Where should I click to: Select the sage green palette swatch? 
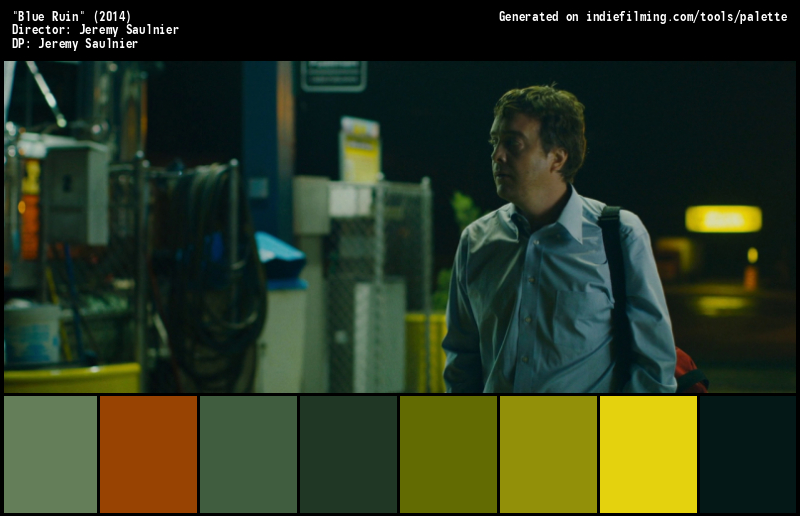point(51,454)
